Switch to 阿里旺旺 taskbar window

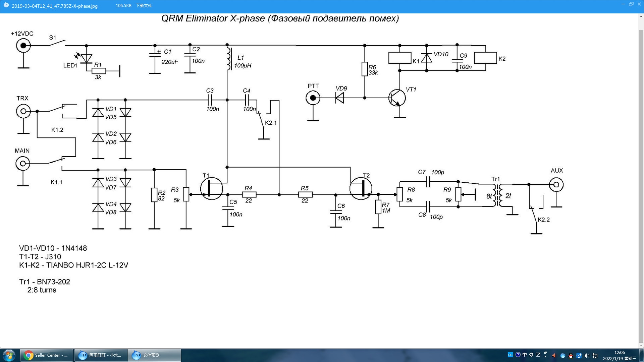101,355
